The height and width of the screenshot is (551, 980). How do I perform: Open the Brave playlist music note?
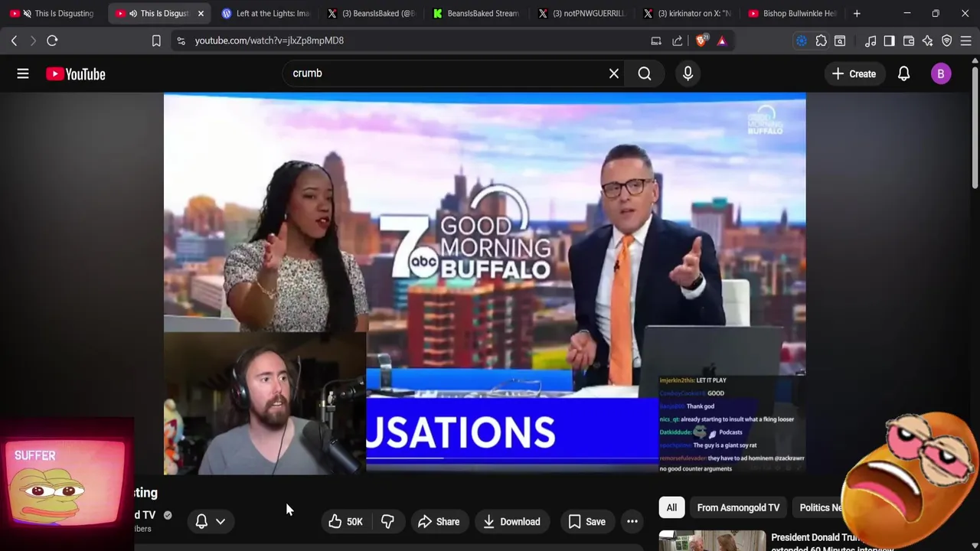click(871, 41)
